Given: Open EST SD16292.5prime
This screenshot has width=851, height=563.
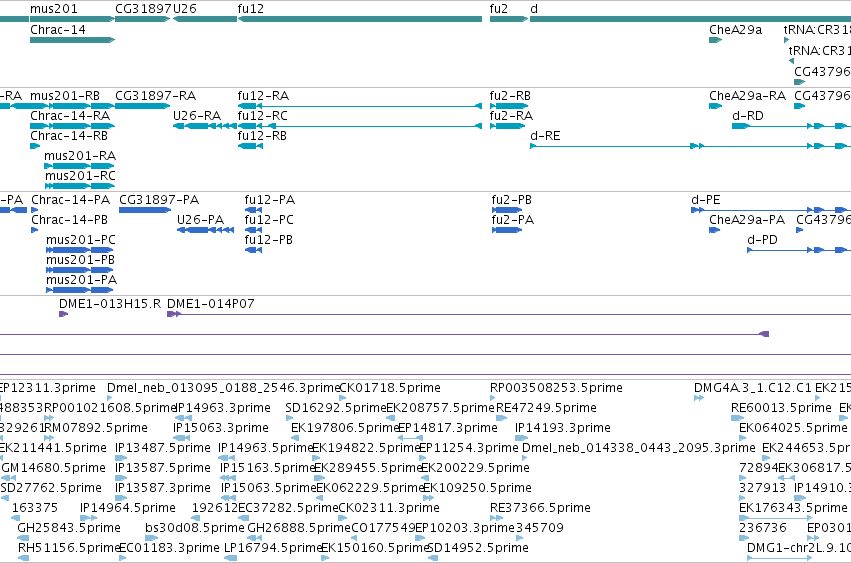Looking at the screenshot, I should pyautogui.click(x=335, y=408).
